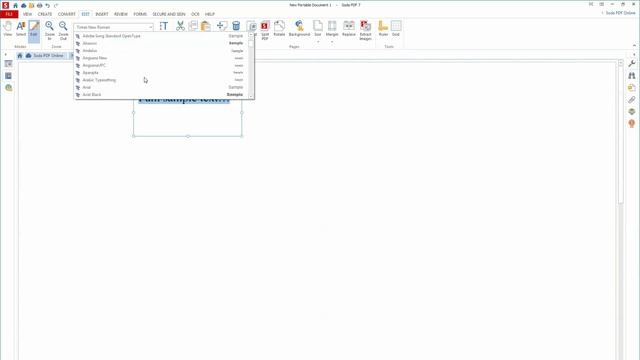Screen dimensions: 640x360
Task: Choose the Angsana New font
Action: (x=160, y=58)
